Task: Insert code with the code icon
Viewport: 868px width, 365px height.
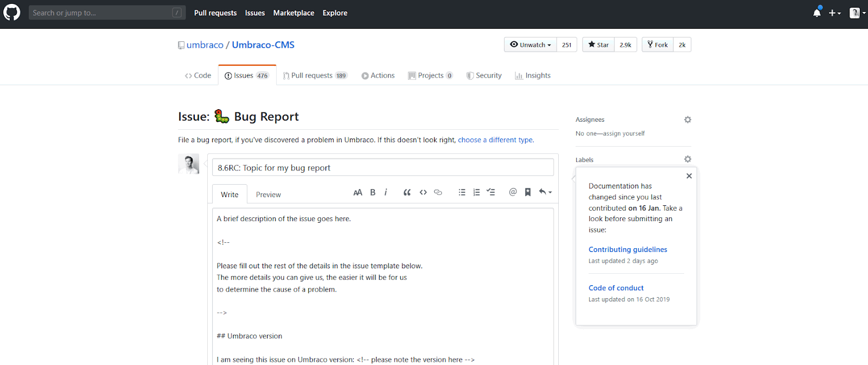Action: [x=423, y=192]
